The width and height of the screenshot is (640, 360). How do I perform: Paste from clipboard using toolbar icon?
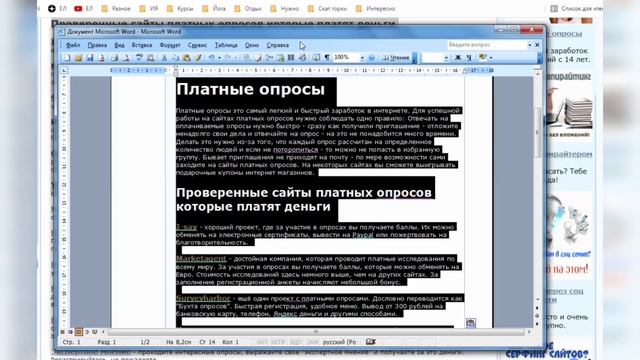click(x=187, y=58)
